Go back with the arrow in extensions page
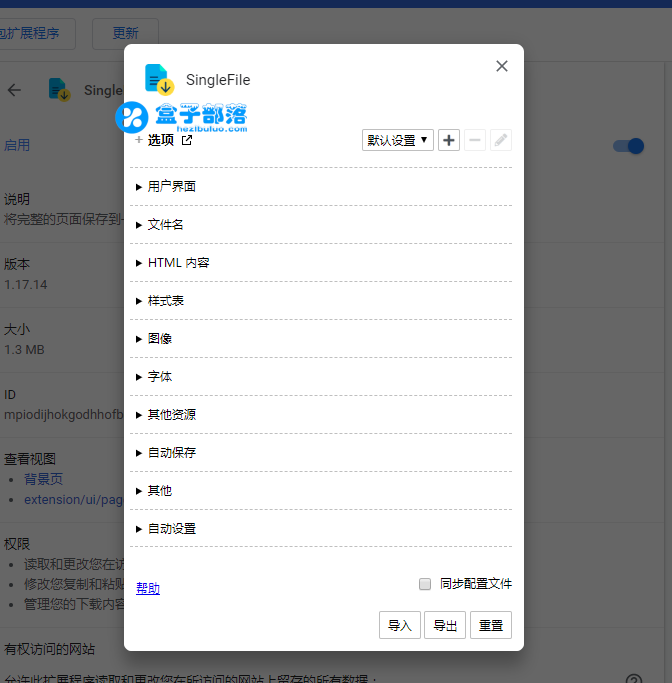Image resolution: width=672 pixels, height=683 pixels. 14,90
